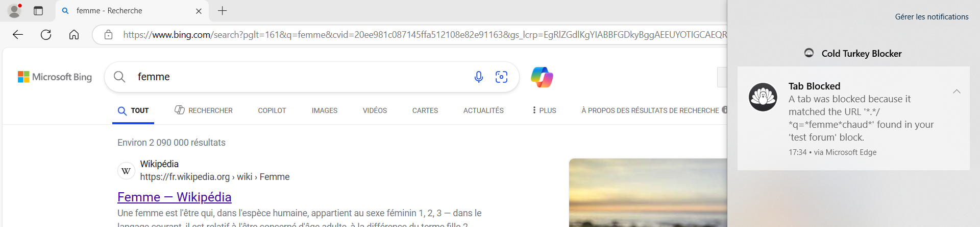Click the Tab Blocked notification app icon

763,97
